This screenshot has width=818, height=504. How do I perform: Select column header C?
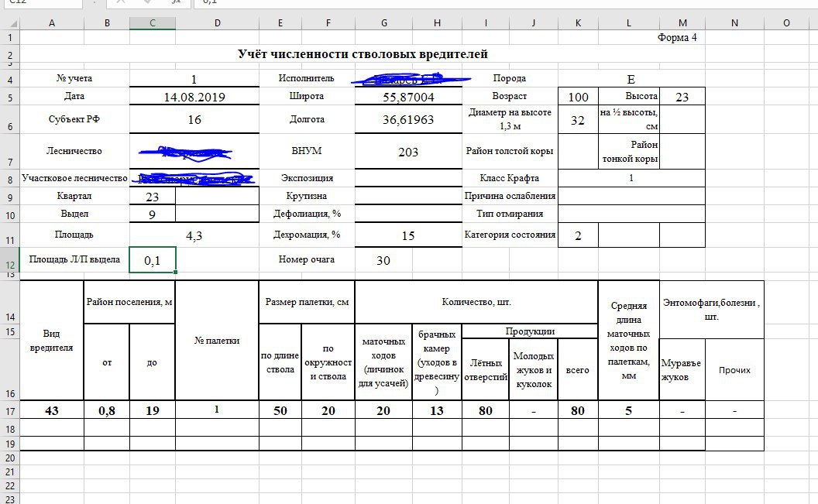153,23
